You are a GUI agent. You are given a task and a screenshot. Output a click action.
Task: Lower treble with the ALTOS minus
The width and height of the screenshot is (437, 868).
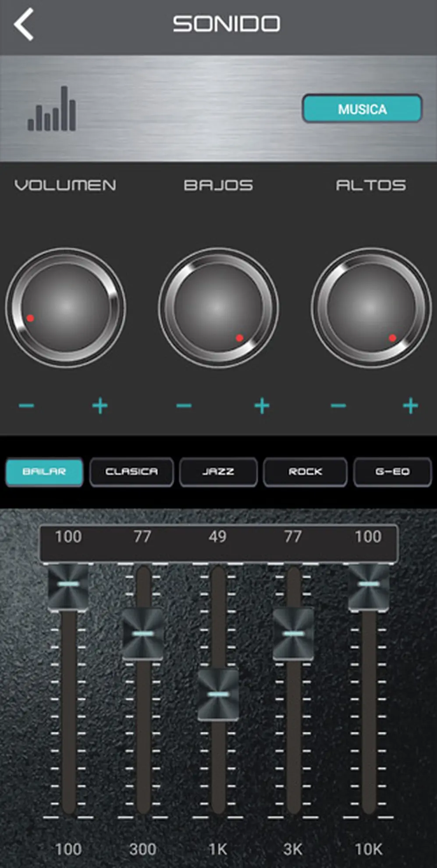pyautogui.click(x=338, y=406)
